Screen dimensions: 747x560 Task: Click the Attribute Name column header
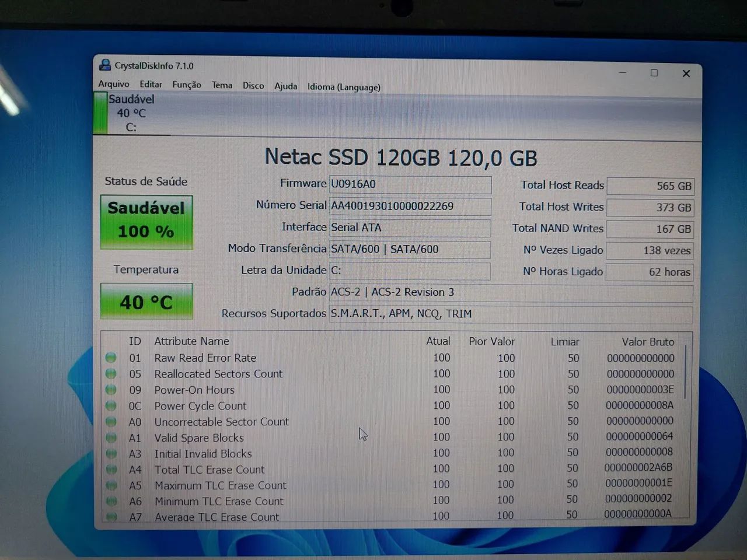191,341
